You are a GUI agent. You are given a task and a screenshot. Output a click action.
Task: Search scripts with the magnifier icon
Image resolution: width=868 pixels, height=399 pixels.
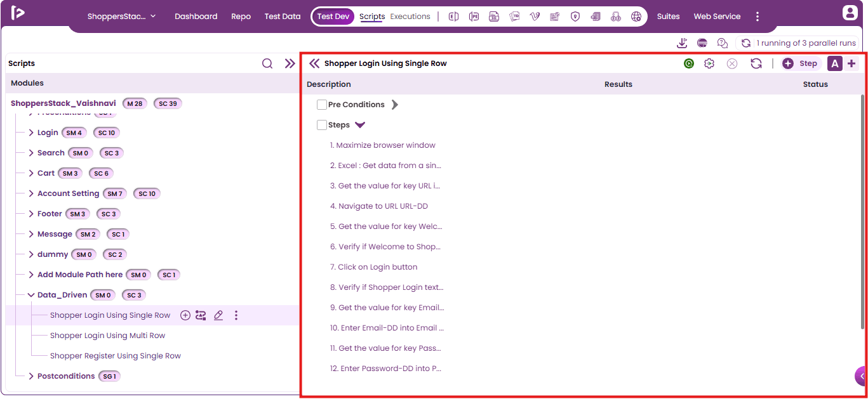267,63
